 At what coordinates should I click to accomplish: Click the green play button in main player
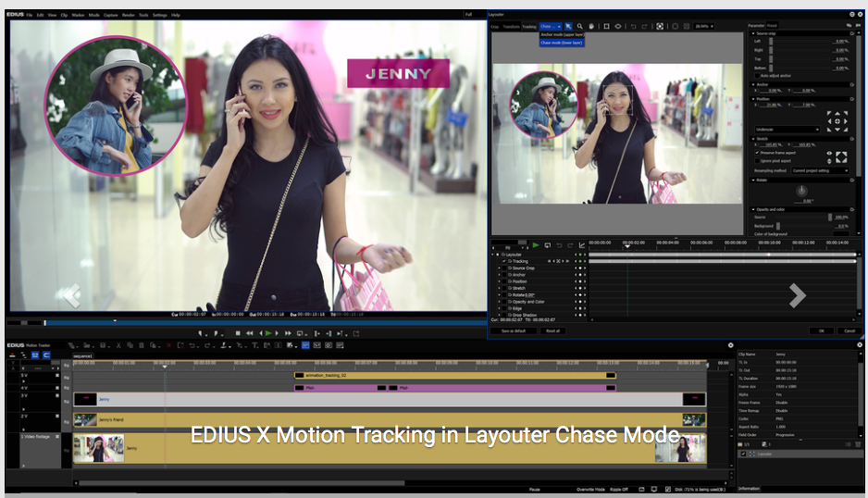click(268, 333)
